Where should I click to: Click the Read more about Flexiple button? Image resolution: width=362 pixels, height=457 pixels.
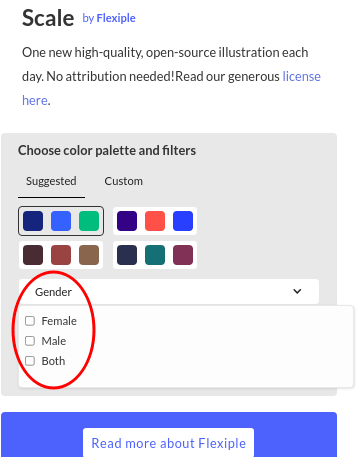click(169, 443)
